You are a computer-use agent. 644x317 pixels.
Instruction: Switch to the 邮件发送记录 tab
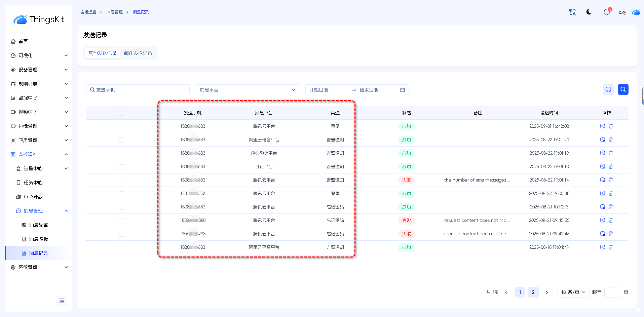[x=138, y=53]
